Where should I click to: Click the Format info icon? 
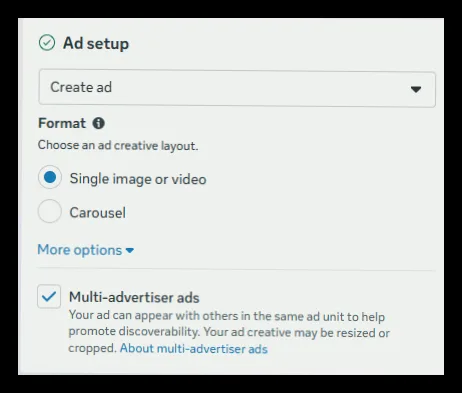click(98, 123)
